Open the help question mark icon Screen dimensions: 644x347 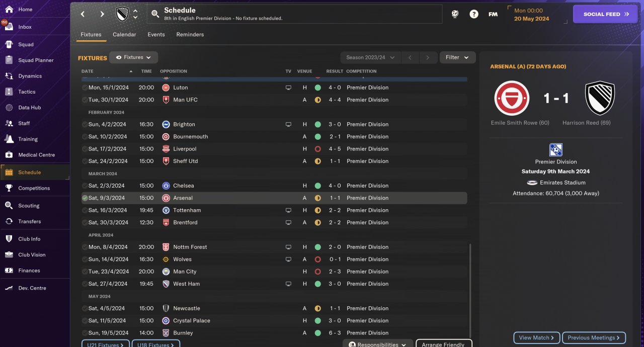(474, 14)
